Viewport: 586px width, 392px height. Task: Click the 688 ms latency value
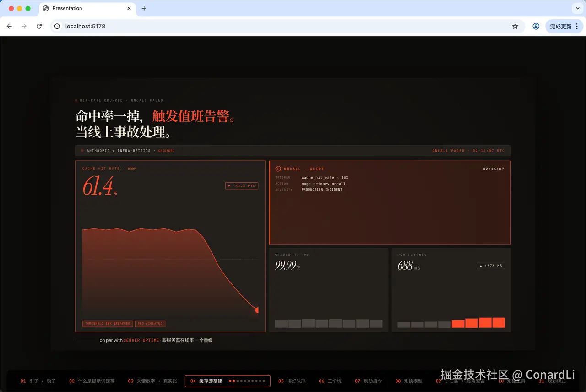[409, 266]
